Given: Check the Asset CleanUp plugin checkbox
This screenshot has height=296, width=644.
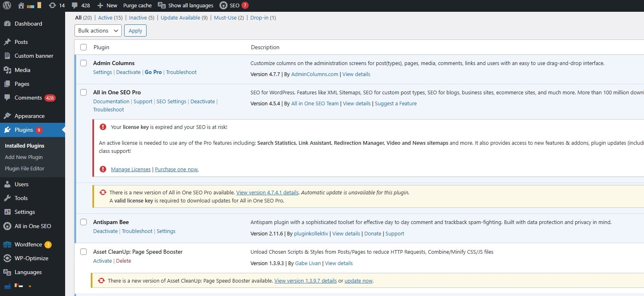Looking at the screenshot, I should 83,252.
